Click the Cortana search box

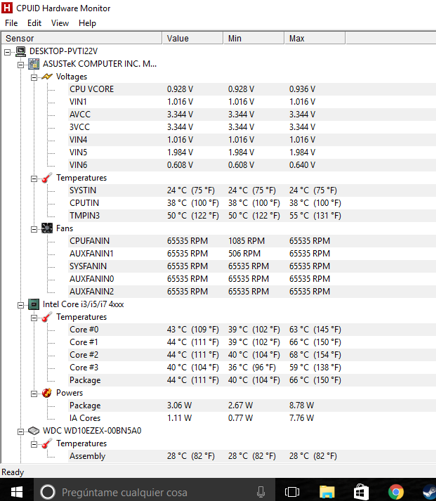click(x=155, y=492)
